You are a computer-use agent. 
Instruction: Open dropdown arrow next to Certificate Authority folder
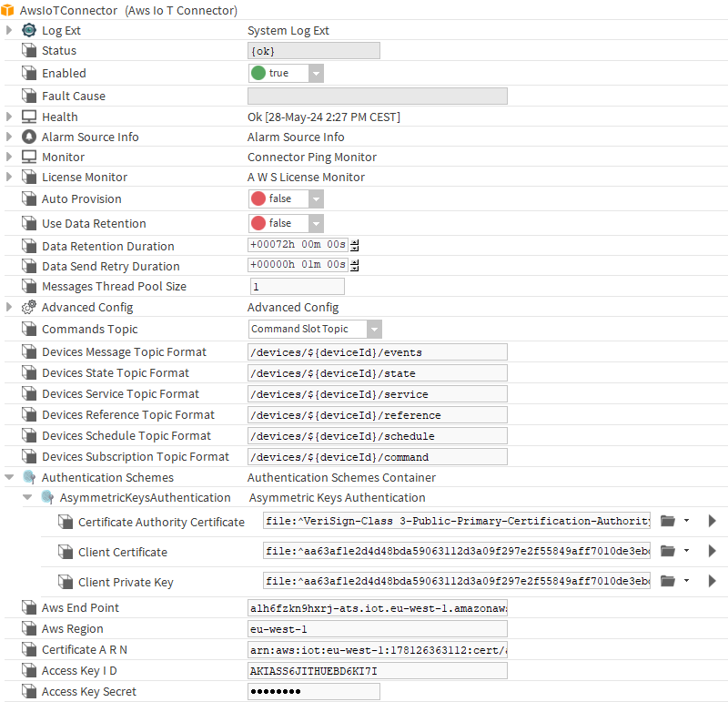click(x=686, y=521)
